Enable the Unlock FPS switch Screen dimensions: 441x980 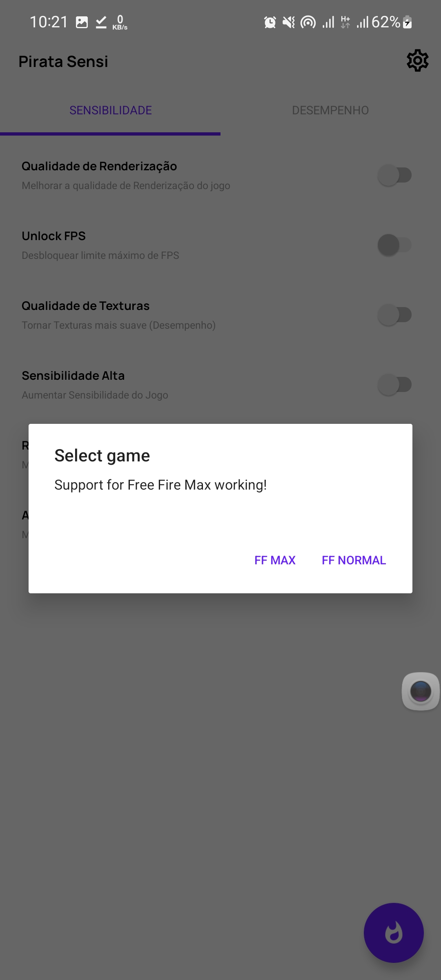click(394, 245)
